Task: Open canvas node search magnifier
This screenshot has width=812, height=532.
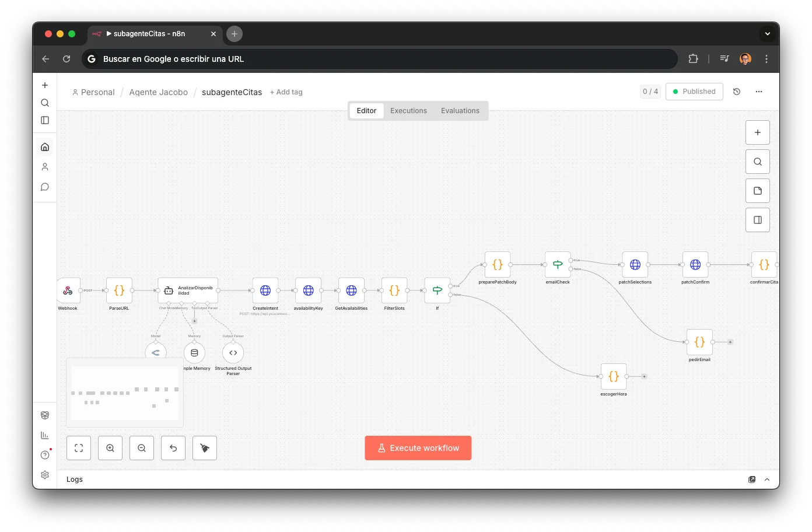Action: pos(758,161)
